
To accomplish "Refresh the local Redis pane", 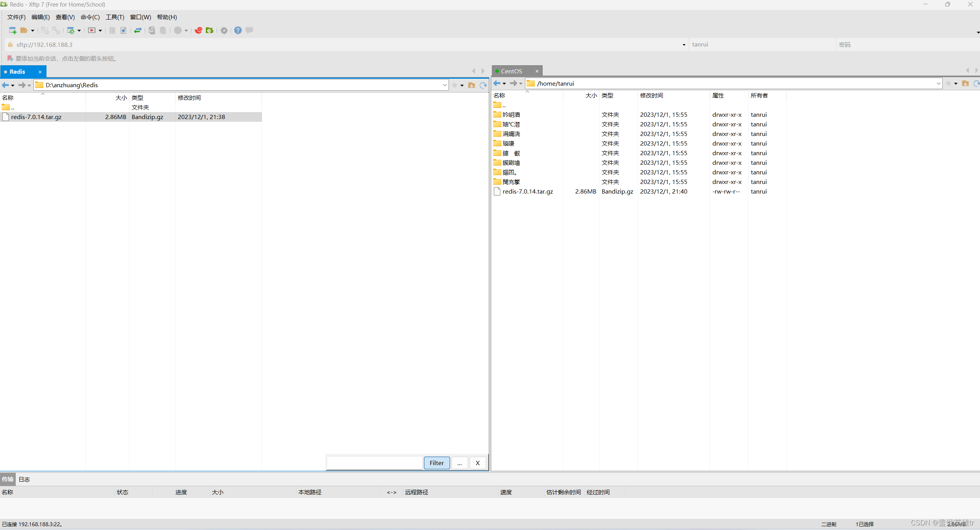I will pos(483,85).
